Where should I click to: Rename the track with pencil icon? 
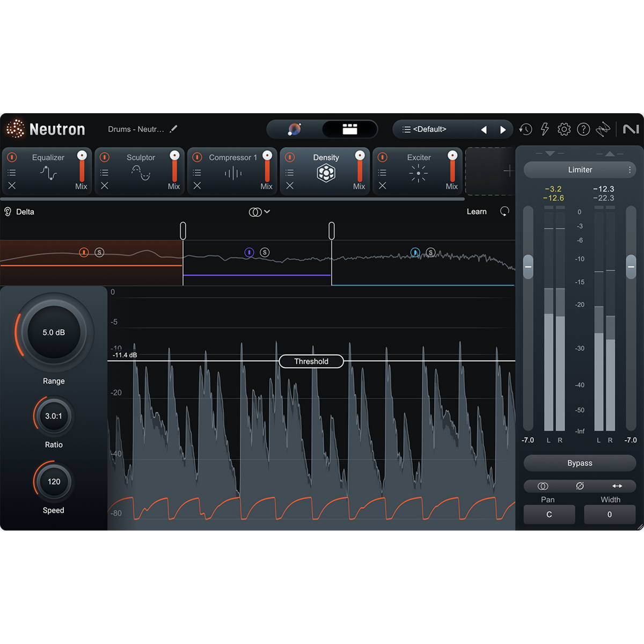(173, 129)
